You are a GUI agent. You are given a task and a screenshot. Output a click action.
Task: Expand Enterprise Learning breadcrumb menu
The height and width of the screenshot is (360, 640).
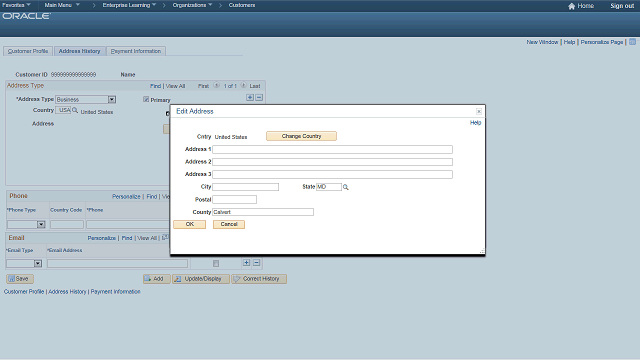point(129,5)
